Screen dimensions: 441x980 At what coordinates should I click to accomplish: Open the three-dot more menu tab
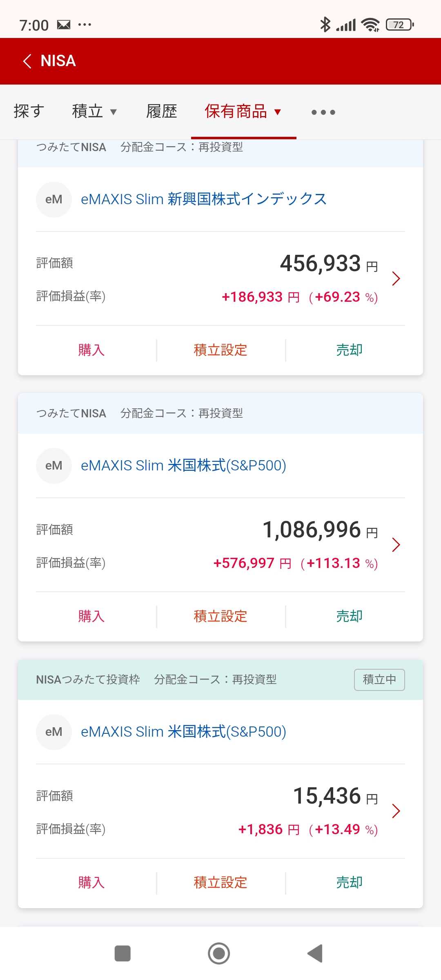(323, 112)
